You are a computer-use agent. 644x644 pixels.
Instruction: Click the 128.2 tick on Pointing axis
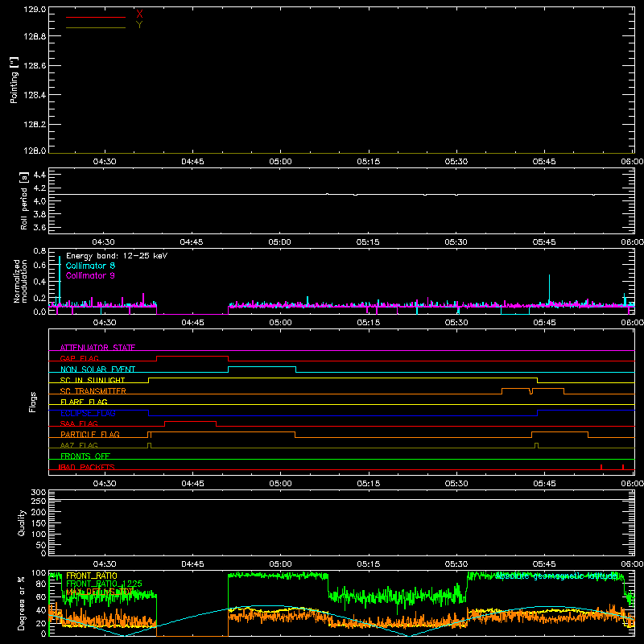[x=35, y=125]
